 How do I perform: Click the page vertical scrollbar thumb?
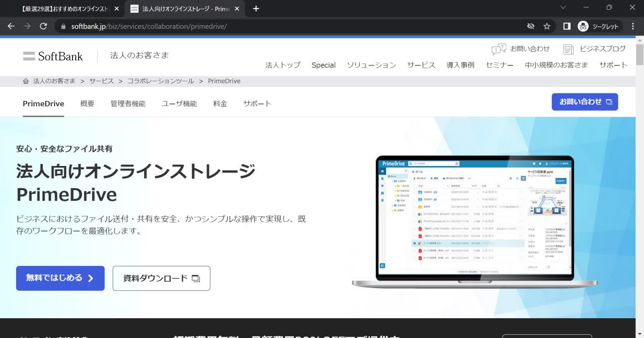[640, 54]
